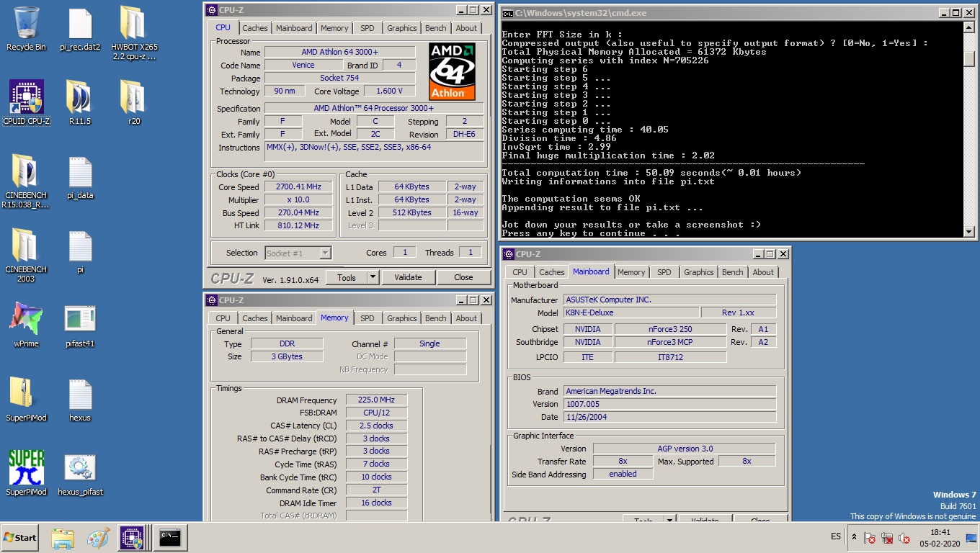This screenshot has height=553, width=980.
Task: Select Caches tab in Mainboard CPU-Z window
Action: pos(551,272)
